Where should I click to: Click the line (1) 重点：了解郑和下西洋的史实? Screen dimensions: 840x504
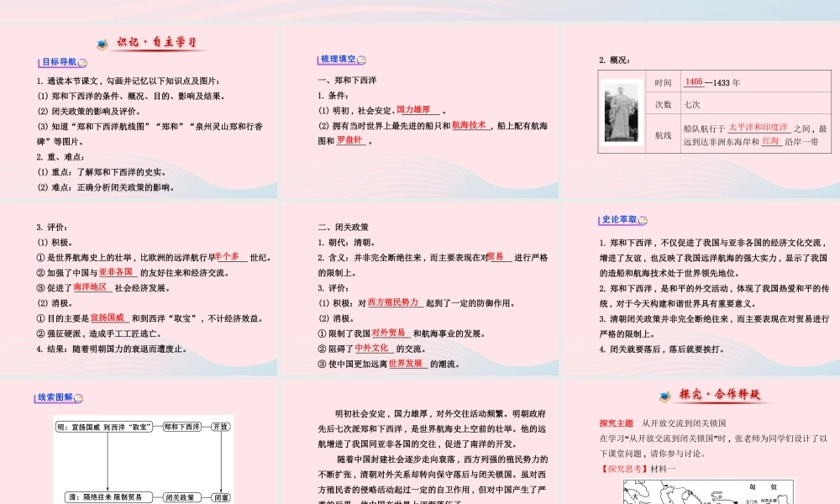(102, 172)
